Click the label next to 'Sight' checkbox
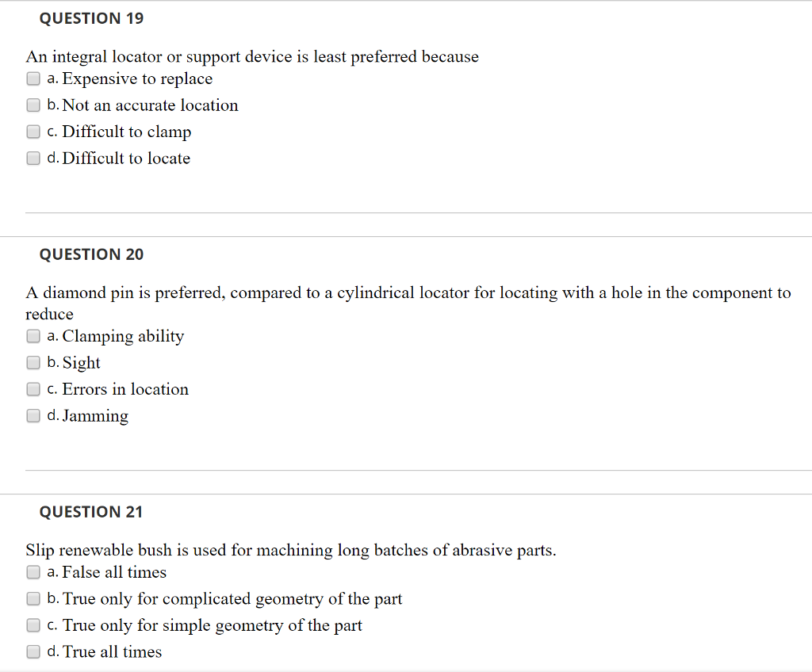This screenshot has height=672, width=812. click(x=81, y=362)
